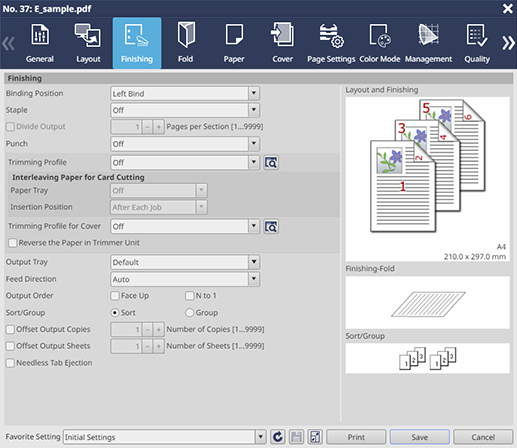Switch to the Quality tab
The height and width of the screenshot is (448, 517).
[x=477, y=43]
